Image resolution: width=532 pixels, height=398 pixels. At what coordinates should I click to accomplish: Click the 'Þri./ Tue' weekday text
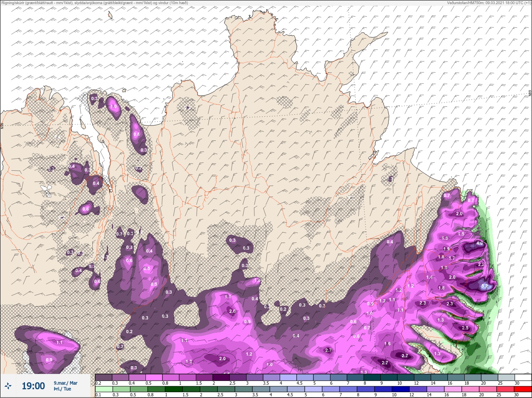coord(62,389)
